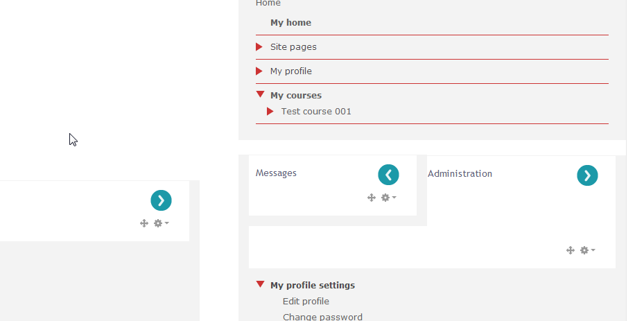644x321 pixels.
Task: Click the Administration block right chevron button
Action: 587,175
